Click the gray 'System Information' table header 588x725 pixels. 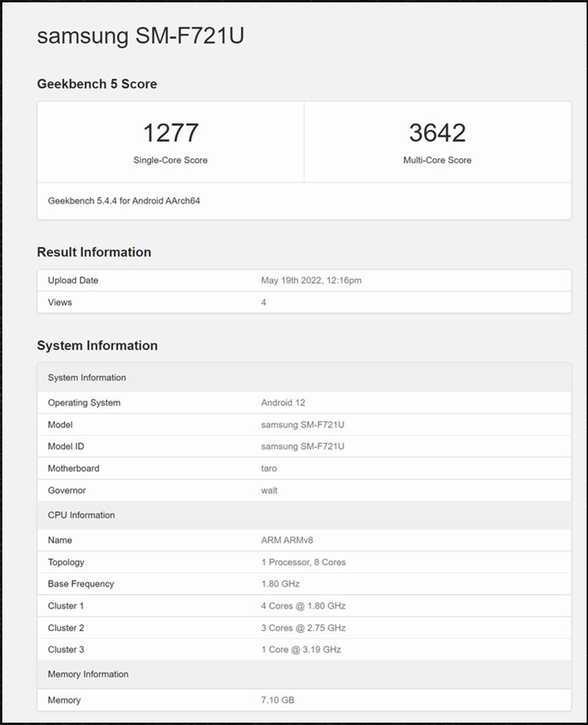(x=304, y=378)
